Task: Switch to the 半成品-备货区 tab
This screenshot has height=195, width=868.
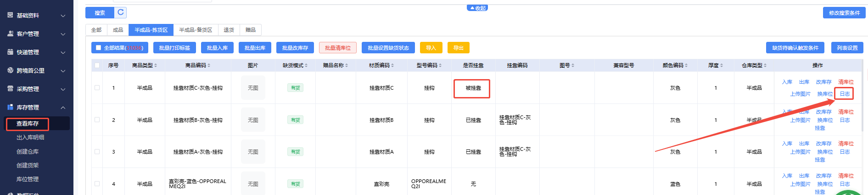Action: 196,30
